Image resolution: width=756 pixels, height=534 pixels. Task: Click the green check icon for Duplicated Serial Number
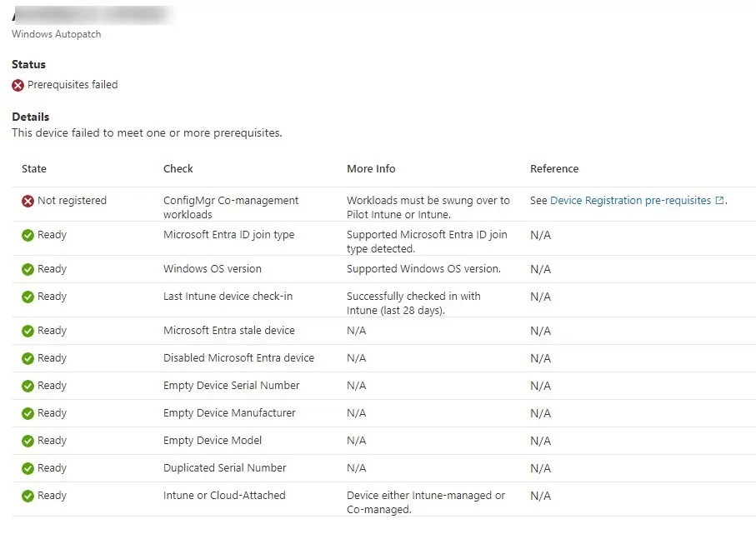pyautogui.click(x=28, y=468)
